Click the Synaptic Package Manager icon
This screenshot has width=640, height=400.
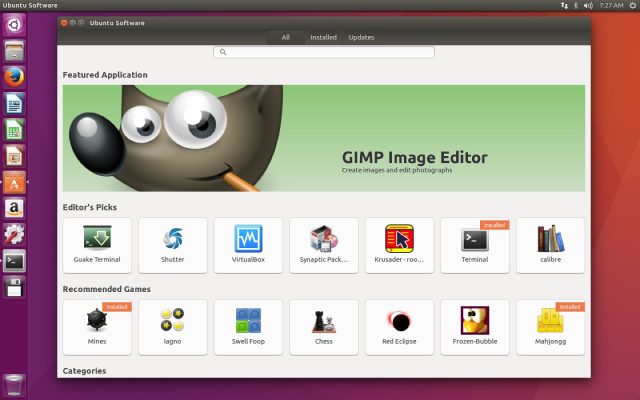coord(324,239)
